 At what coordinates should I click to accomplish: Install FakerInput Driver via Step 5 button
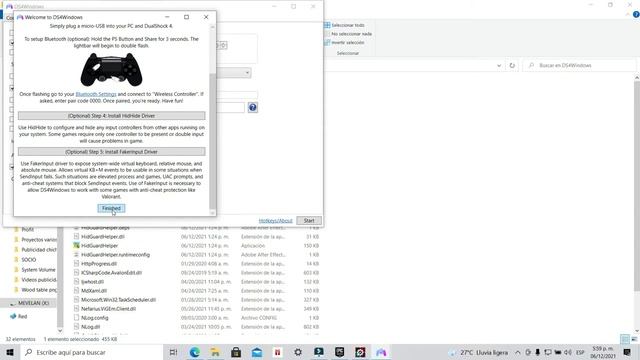(x=111, y=152)
